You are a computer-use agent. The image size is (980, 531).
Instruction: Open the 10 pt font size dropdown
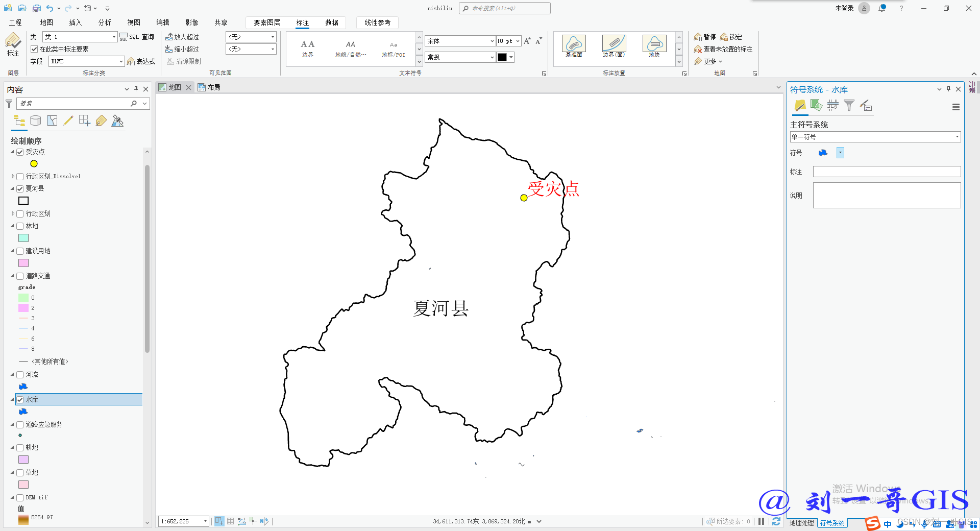tap(518, 41)
